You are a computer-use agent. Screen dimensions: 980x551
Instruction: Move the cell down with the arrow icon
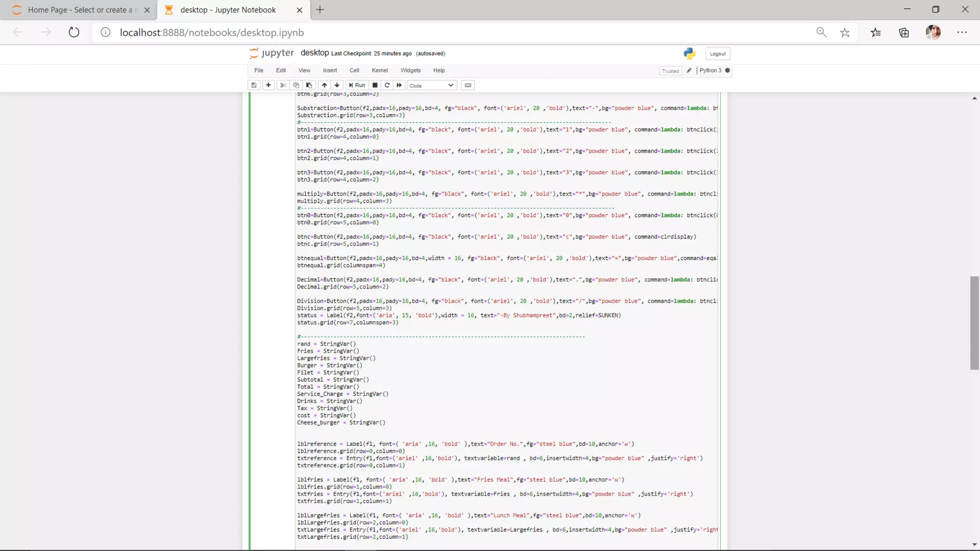(337, 85)
